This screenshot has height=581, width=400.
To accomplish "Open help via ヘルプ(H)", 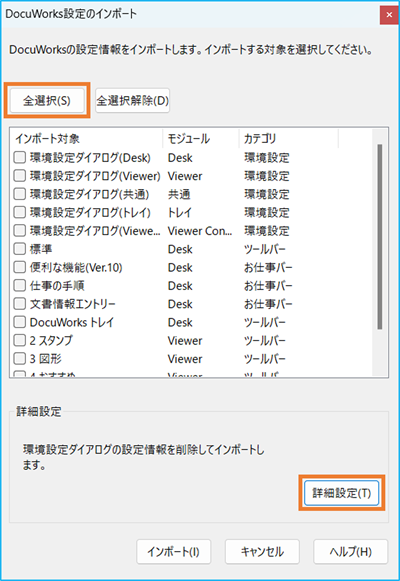I will pyautogui.click(x=351, y=552).
